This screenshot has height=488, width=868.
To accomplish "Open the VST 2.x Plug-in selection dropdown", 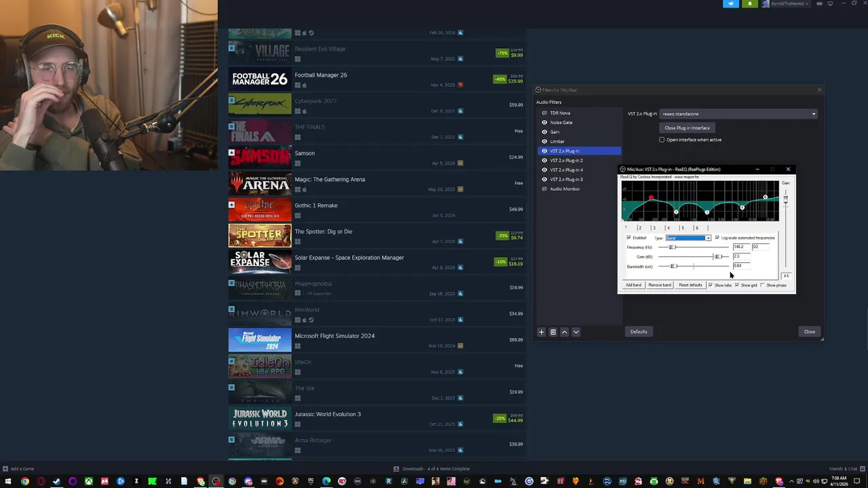I will tap(738, 114).
